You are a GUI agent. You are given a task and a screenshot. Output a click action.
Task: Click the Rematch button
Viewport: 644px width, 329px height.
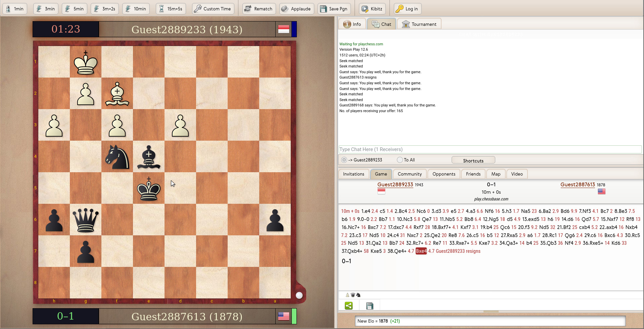click(259, 9)
